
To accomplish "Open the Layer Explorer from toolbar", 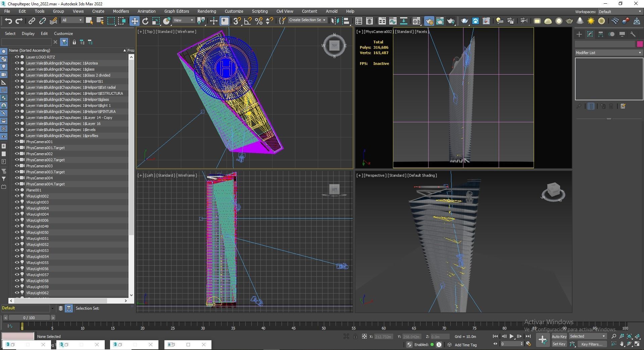I will [369, 21].
